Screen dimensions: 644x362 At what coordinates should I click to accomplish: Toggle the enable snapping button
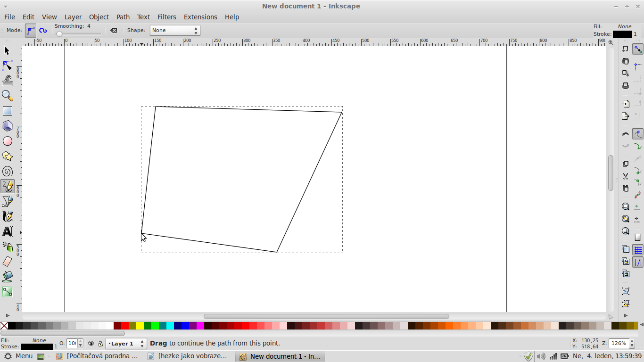(x=638, y=49)
